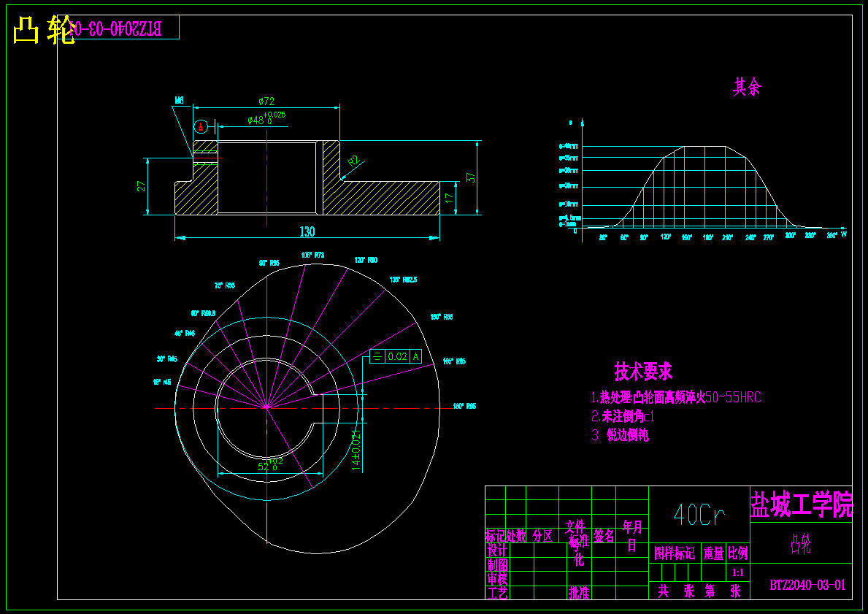This screenshot has height=614, width=868.
Task: Select the 锐边倒钝 requirement line
Action: click(x=620, y=435)
